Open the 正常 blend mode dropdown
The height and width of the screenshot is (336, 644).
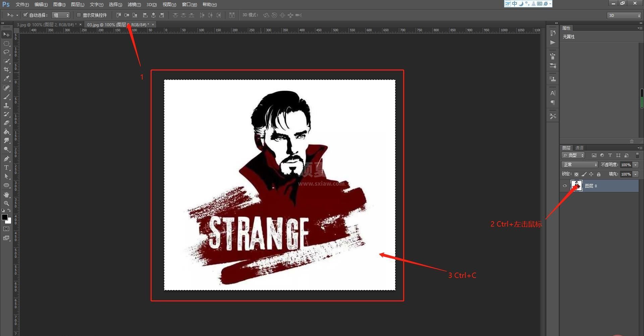click(x=580, y=165)
